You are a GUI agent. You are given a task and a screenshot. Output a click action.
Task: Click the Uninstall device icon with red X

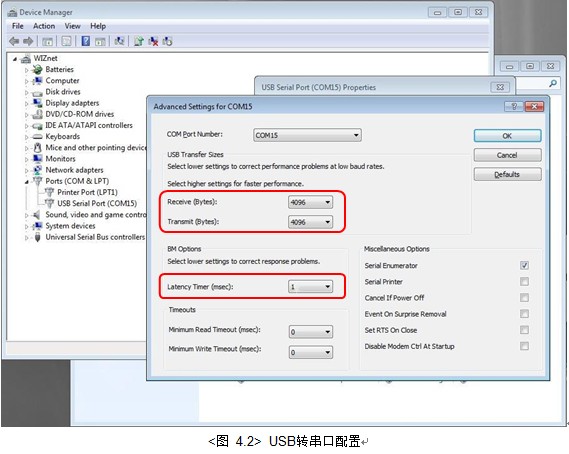(x=153, y=41)
